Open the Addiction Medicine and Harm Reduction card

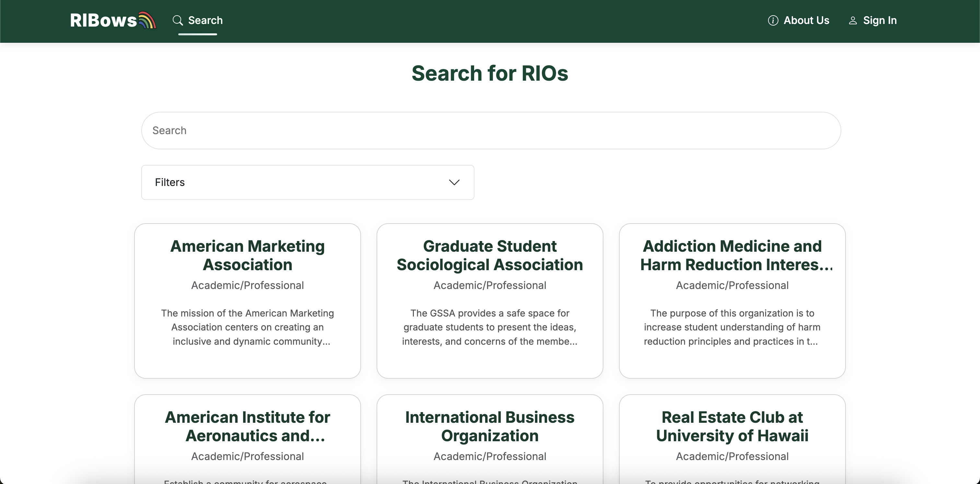click(732, 255)
